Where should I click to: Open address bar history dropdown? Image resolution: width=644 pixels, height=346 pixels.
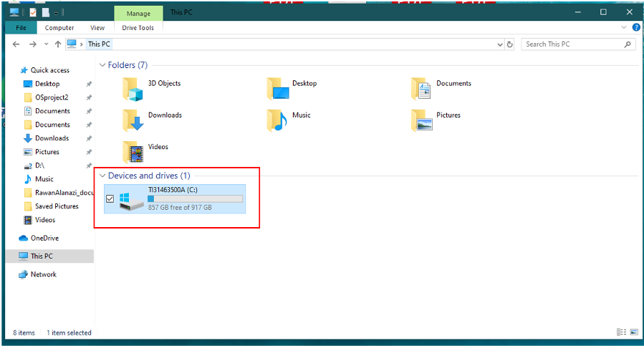point(500,44)
